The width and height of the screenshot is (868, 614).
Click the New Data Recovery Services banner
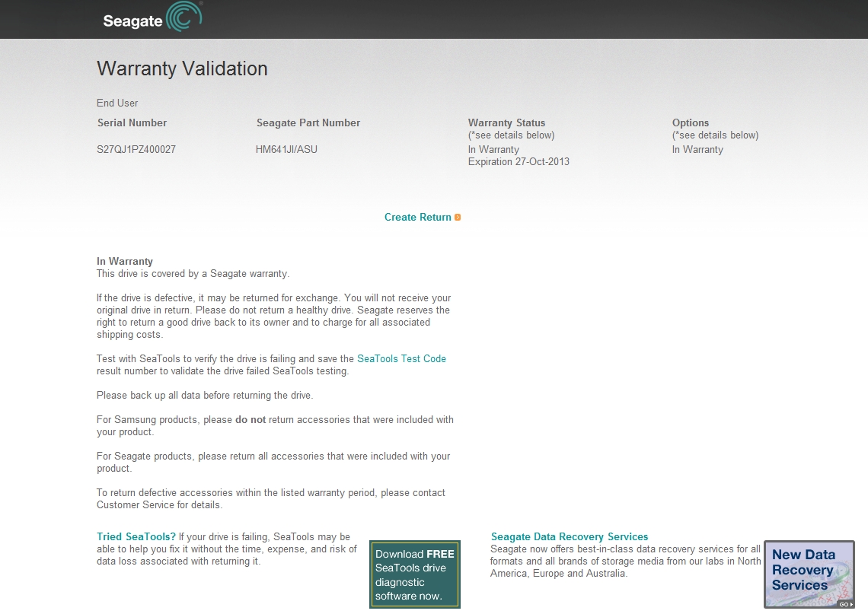[x=809, y=574]
